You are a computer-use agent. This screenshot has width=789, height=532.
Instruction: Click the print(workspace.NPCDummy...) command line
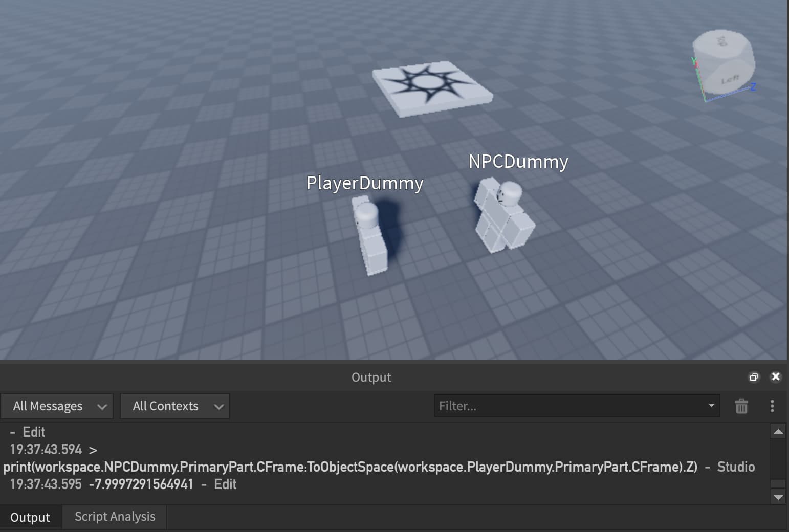coord(350,467)
